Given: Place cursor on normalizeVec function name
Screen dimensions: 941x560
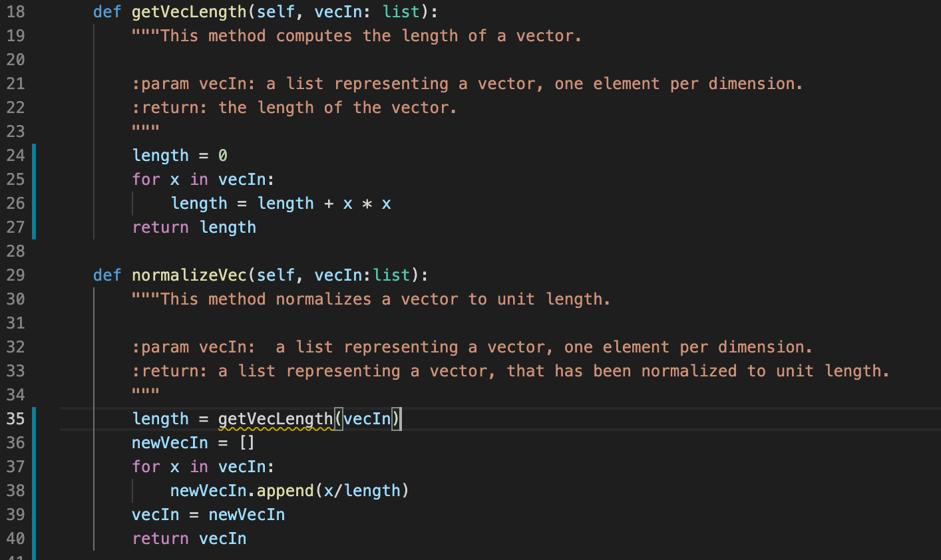Looking at the screenshot, I should [189, 275].
